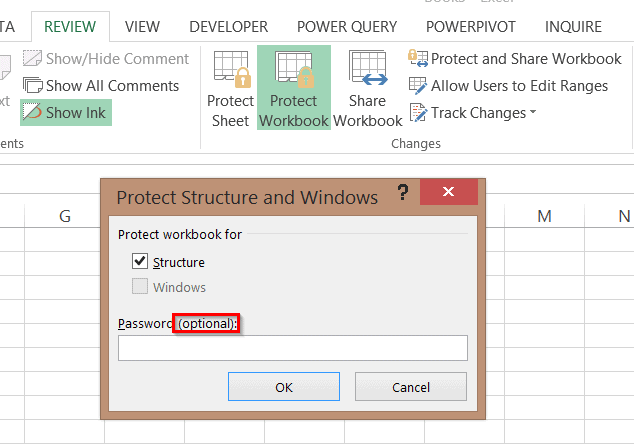Cancel the Protect Structure dialog
The width and height of the screenshot is (634, 444).
[411, 386]
